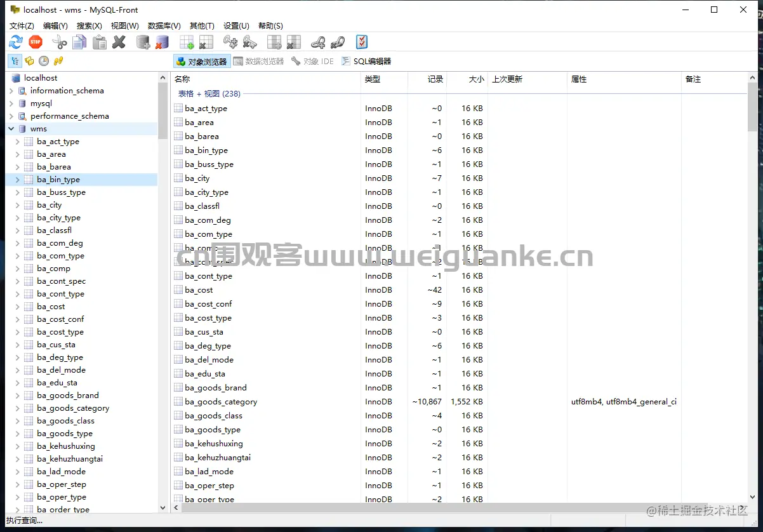Screen dimensions: 763x532
Task: Expand the ba_cost tree node
Action: tap(18, 307)
